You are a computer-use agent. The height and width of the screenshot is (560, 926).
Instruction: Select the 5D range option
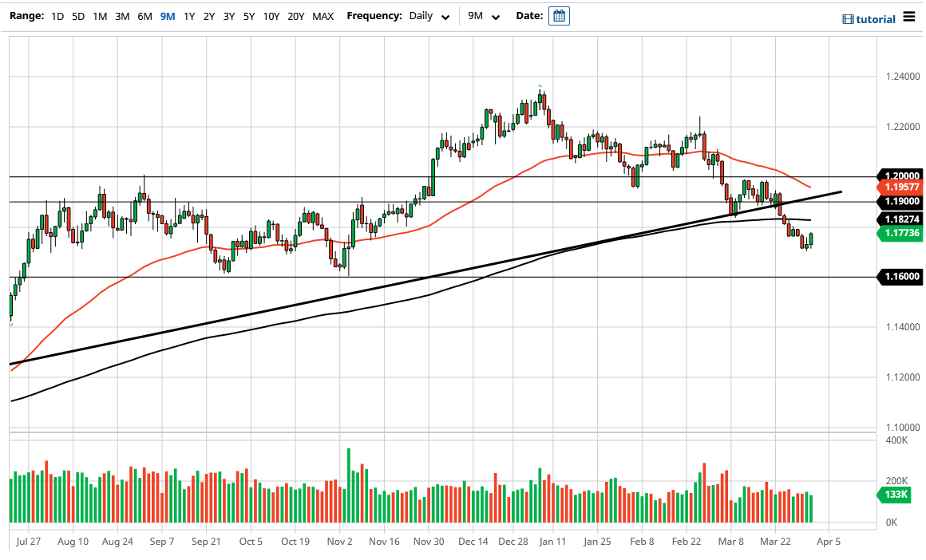[x=77, y=15]
